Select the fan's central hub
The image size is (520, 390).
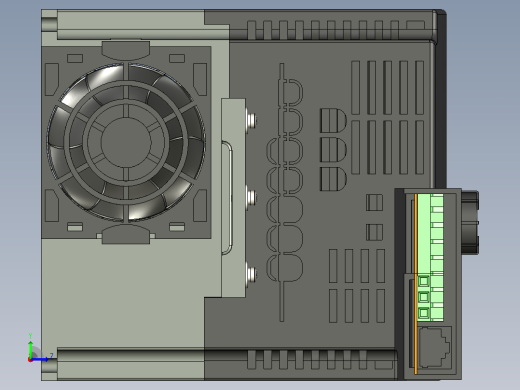(x=126, y=142)
